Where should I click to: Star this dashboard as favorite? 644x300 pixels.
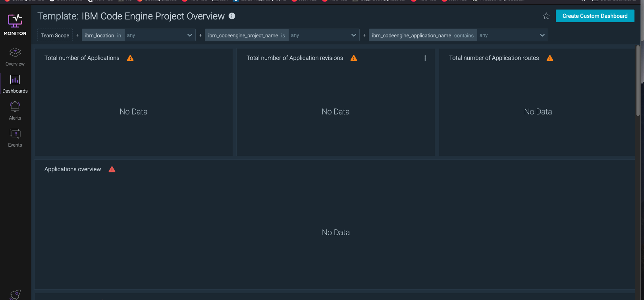546,16
